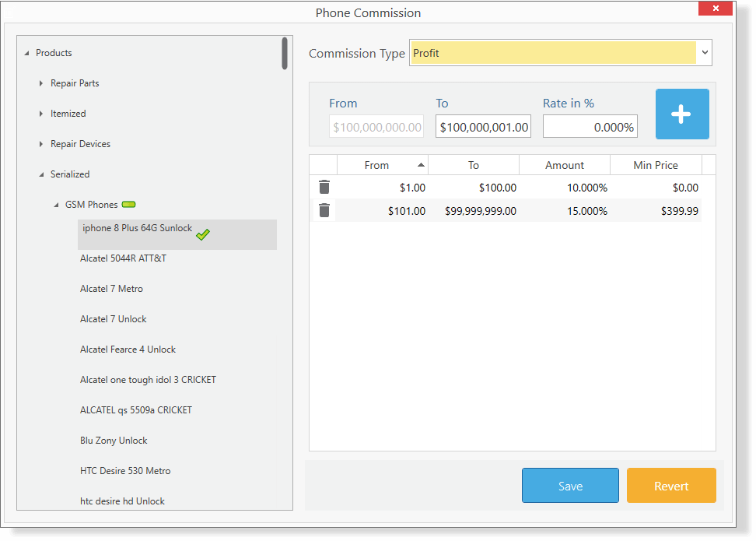Collapse the GSM Phones group
This screenshot has height=541, width=756.
click(x=56, y=206)
